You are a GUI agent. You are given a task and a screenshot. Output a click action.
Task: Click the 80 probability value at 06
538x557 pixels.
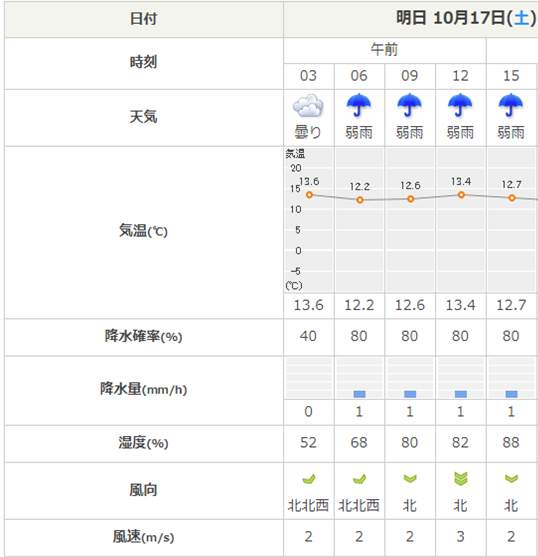click(x=359, y=336)
